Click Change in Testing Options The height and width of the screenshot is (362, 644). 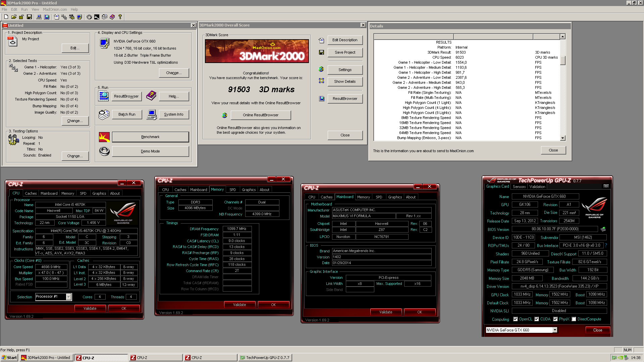pyautogui.click(x=75, y=156)
